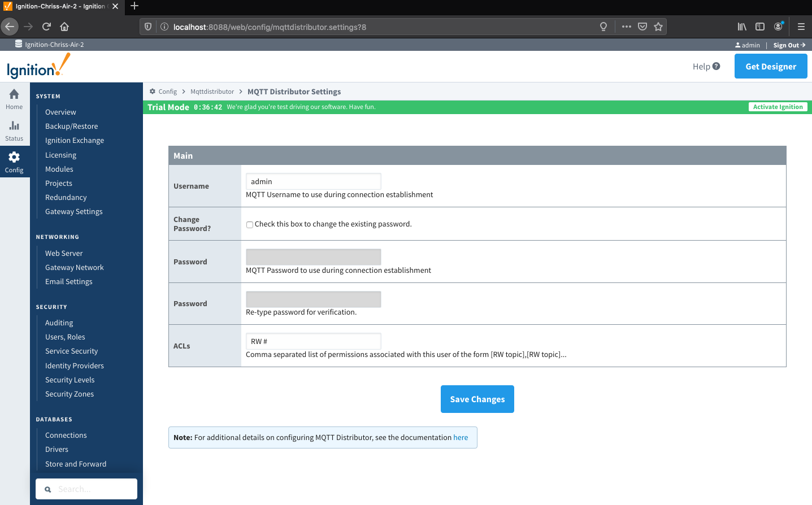Viewport: 812px width, 505px height.
Task: Click Activate Ignition in trial banner
Action: pos(778,107)
